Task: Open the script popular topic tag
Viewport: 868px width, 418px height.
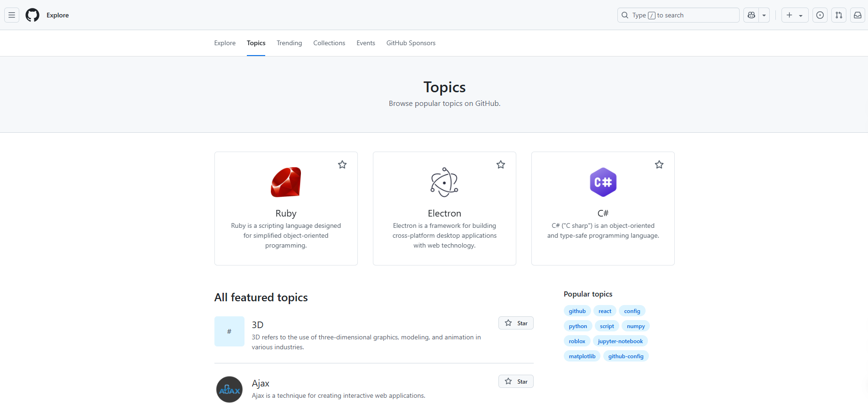Action: pyautogui.click(x=607, y=326)
